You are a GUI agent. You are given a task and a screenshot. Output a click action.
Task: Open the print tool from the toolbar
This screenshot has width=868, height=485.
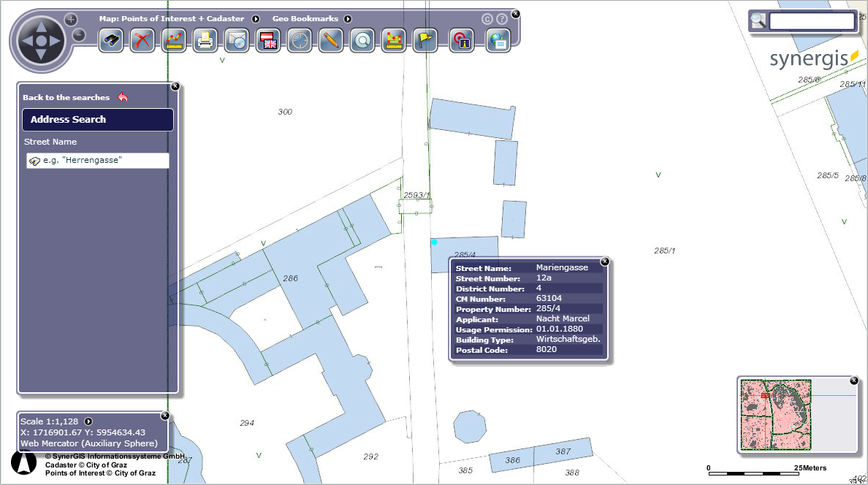click(x=205, y=41)
